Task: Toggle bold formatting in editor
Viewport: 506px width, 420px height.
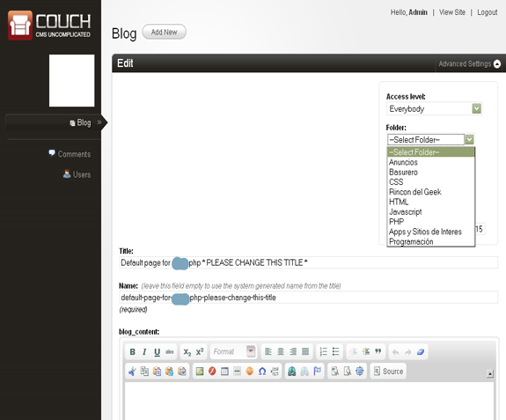Action: pyautogui.click(x=132, y=352)
